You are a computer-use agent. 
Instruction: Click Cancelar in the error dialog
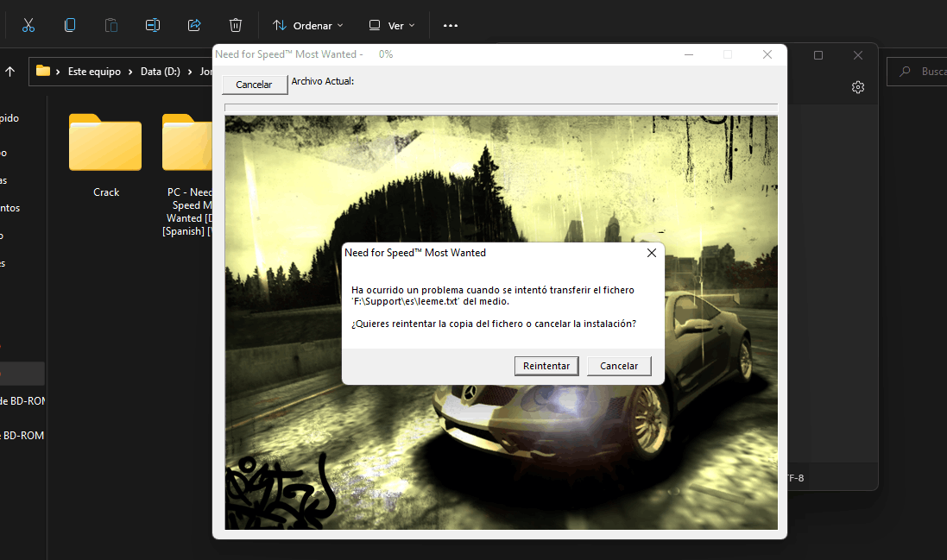tap(619, 366)
